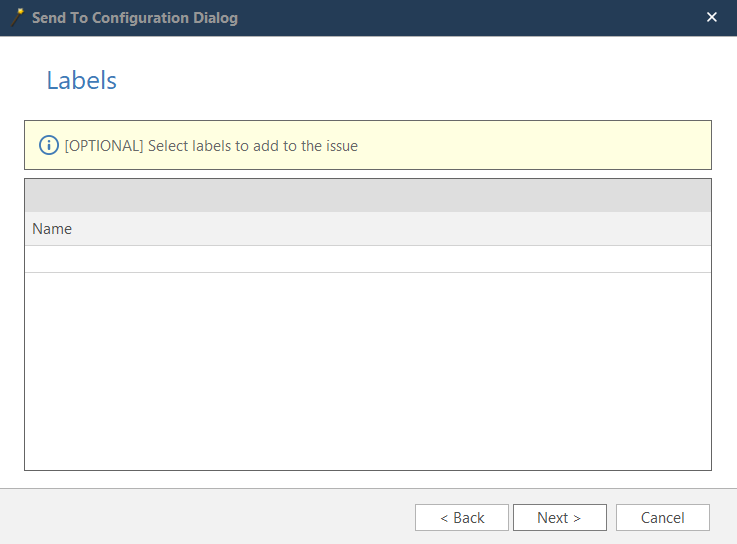Click the "Select labels to add" hint text
737x544 pixels.
[253, 146]
